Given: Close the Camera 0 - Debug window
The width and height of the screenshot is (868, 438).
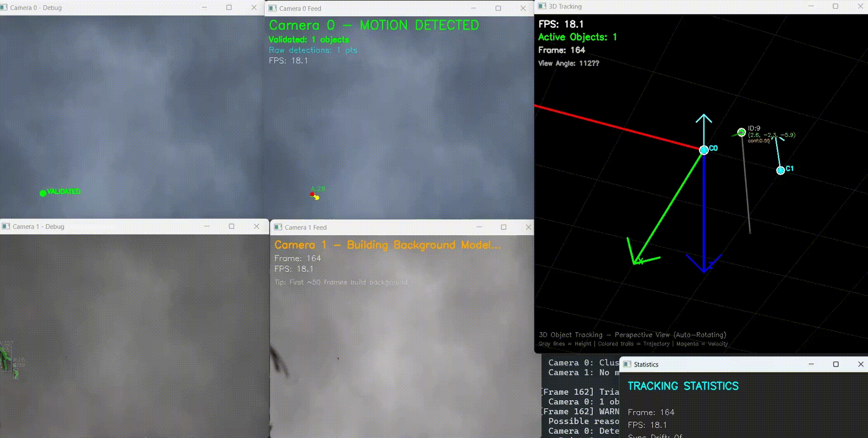Looking at the screenshot, I should pos(254,8).
